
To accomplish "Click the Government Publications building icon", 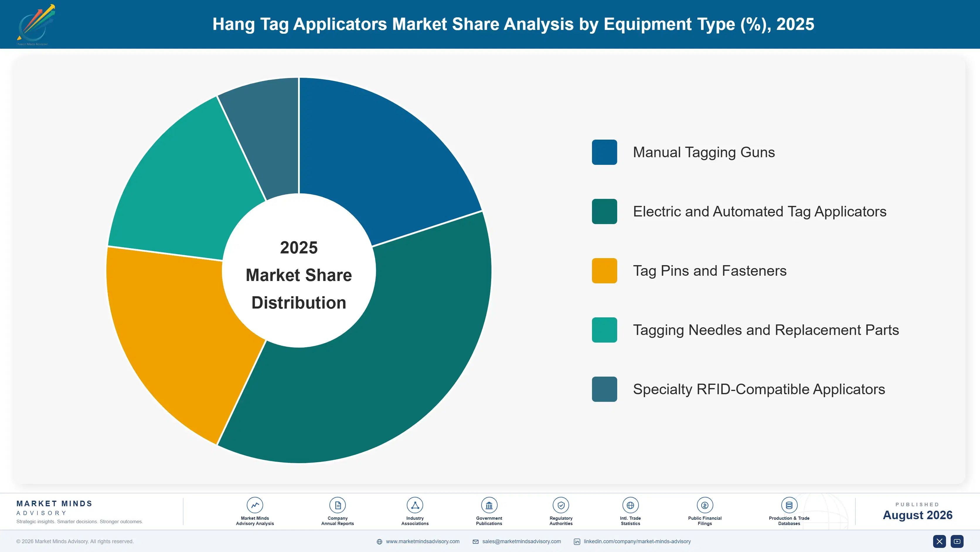I will 489,505.
